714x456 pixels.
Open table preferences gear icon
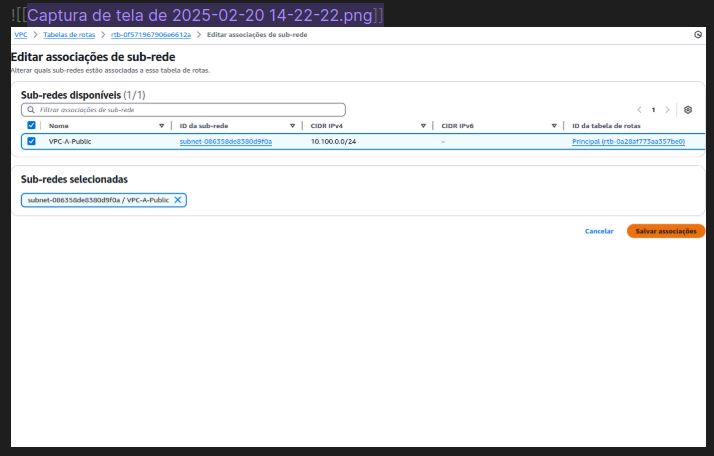(688, 110)
